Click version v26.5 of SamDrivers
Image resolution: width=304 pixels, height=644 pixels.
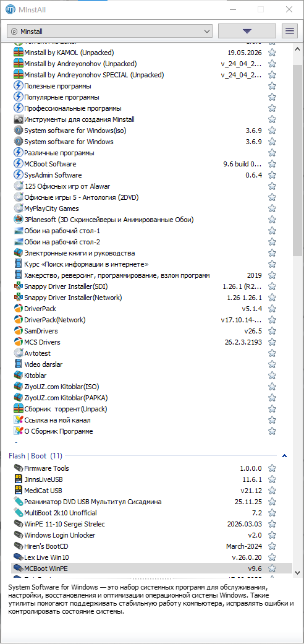click(x=253, y=331)
